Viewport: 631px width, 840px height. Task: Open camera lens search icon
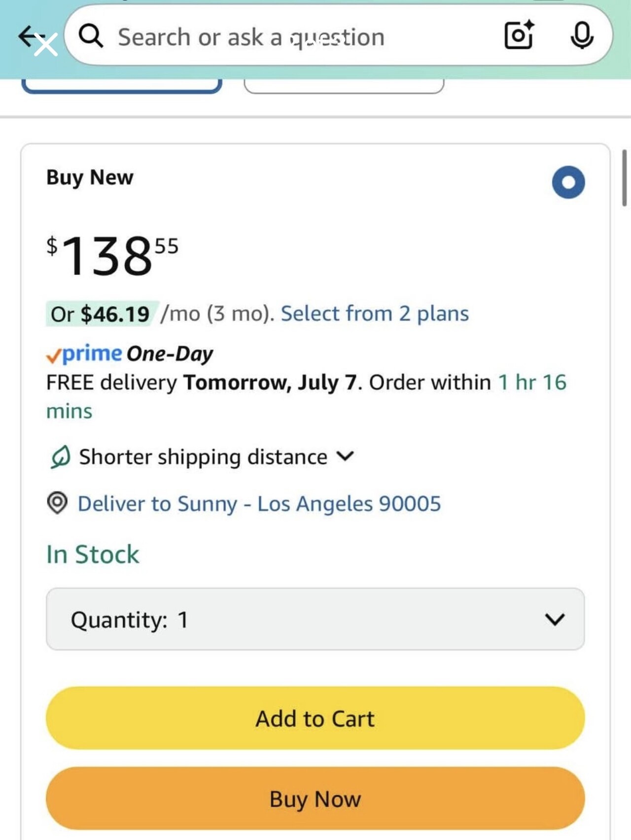point(519,35)
